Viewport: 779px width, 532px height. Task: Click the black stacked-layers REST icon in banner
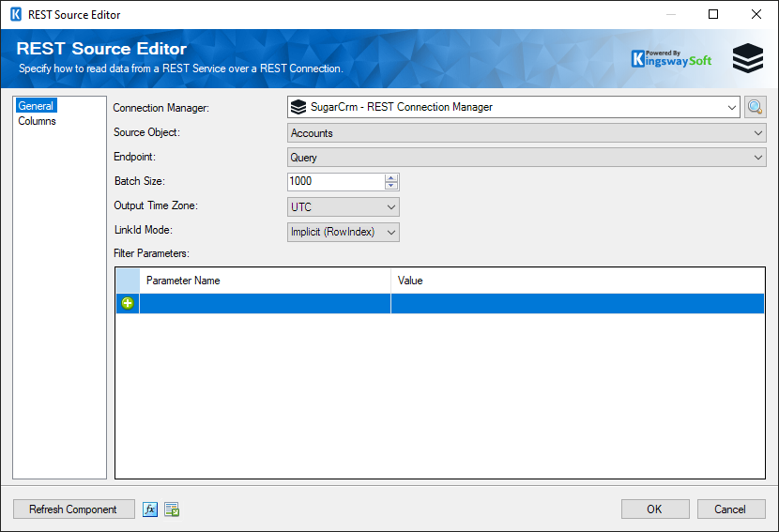pos(748,58)
